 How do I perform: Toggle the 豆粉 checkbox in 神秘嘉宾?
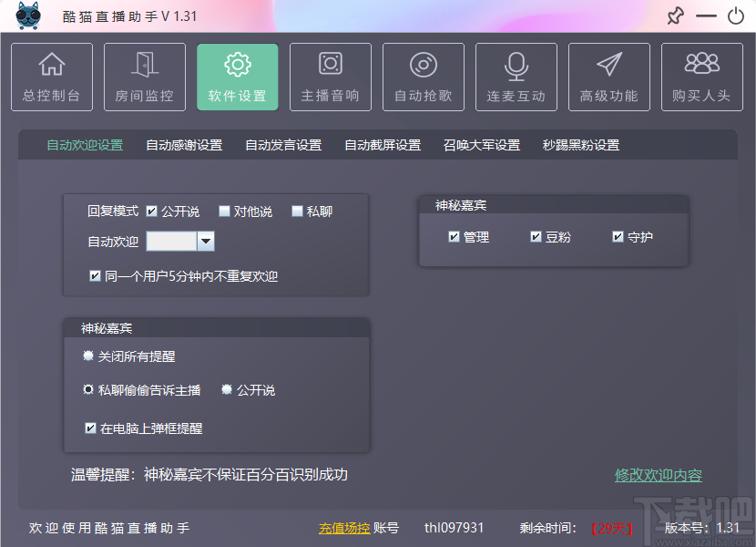tap(536, 236)
